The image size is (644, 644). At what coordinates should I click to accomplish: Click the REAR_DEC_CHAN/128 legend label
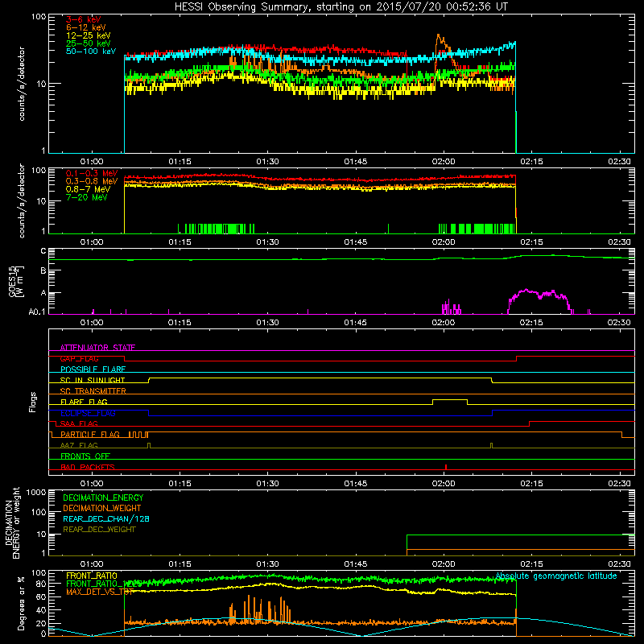click(106, 518)
